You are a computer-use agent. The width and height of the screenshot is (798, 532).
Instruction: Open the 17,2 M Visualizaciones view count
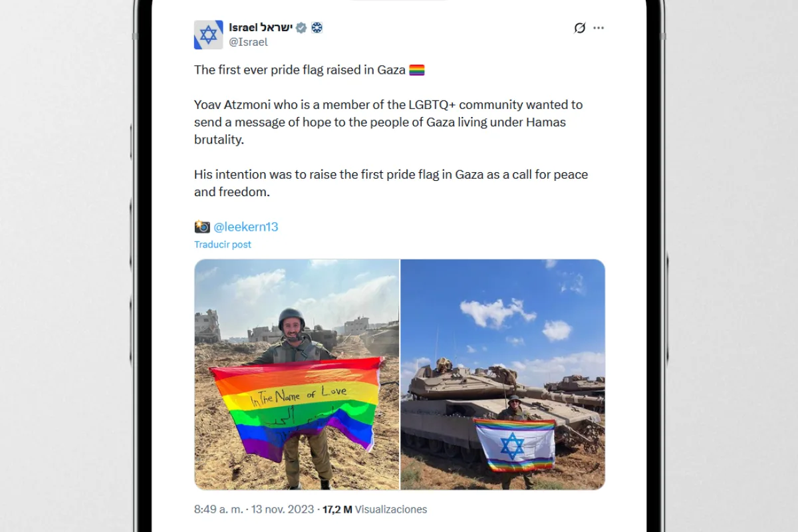pyautogui.click(x=374, y=509)
